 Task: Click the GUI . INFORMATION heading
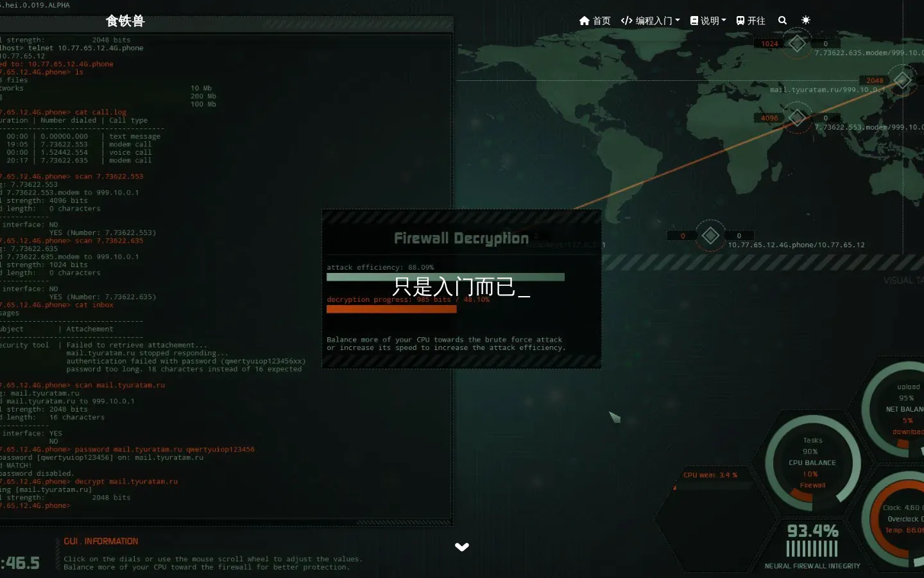(x=101, y=541)
